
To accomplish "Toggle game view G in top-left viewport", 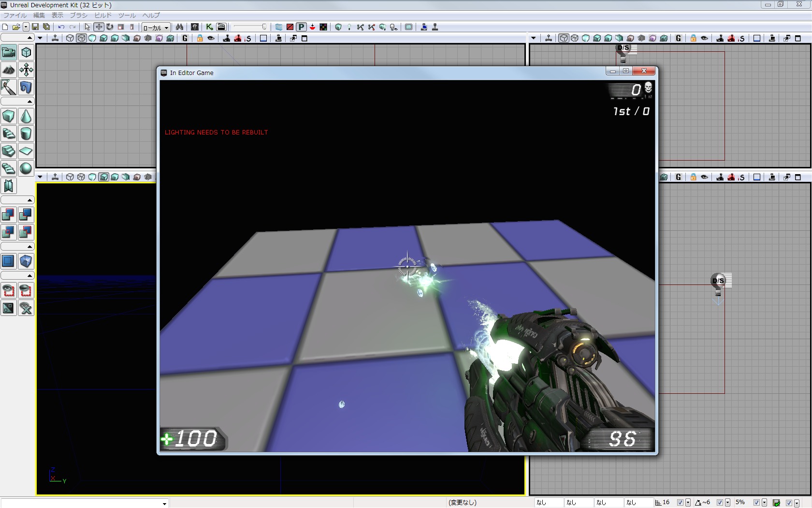I will 185,38.
